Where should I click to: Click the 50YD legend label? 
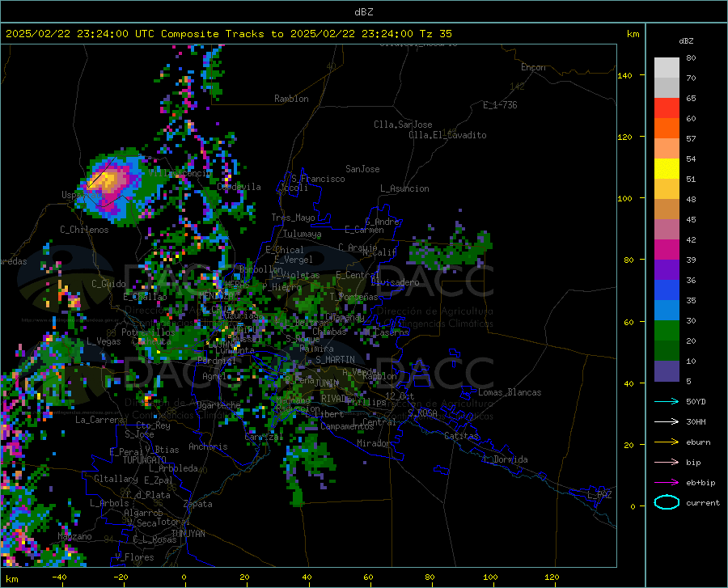click(x=696, y=401)
